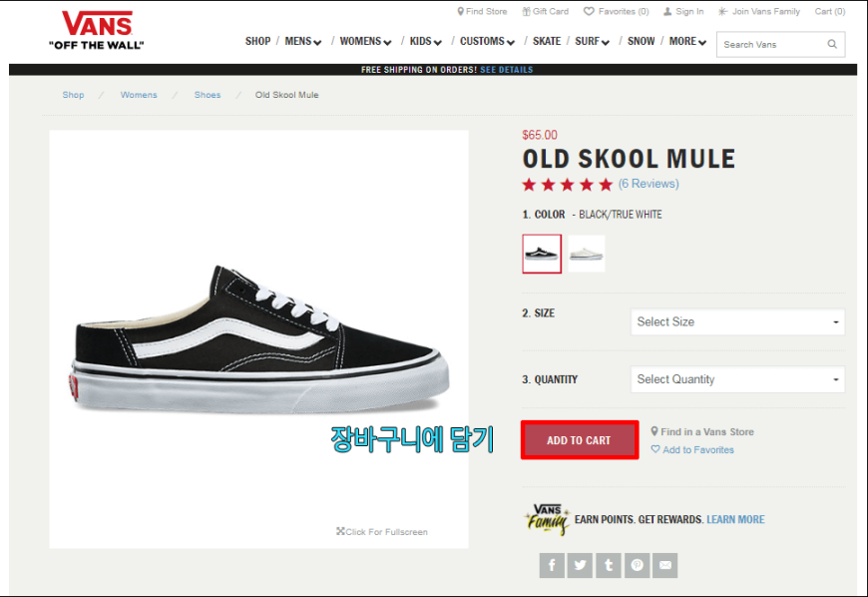Viewport: 868px width, 597px height.
Task: Click the Favorites heart icon in header
Action: [589, 11]
